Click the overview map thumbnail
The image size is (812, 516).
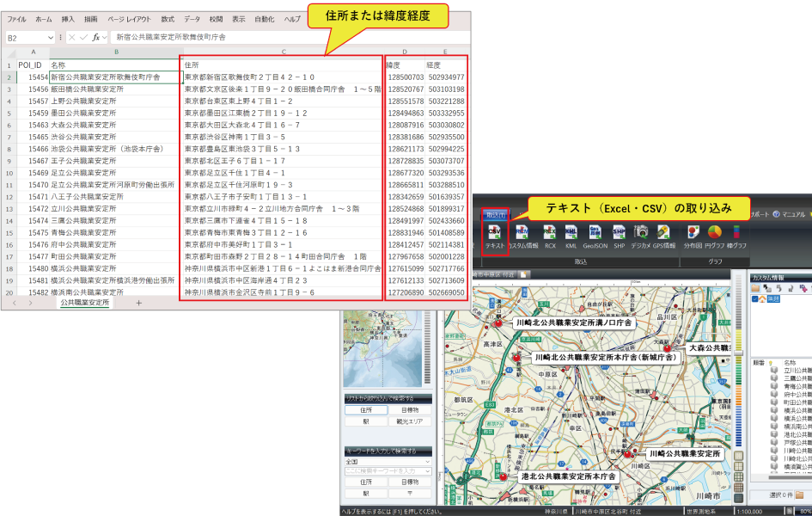click(382, 348)
